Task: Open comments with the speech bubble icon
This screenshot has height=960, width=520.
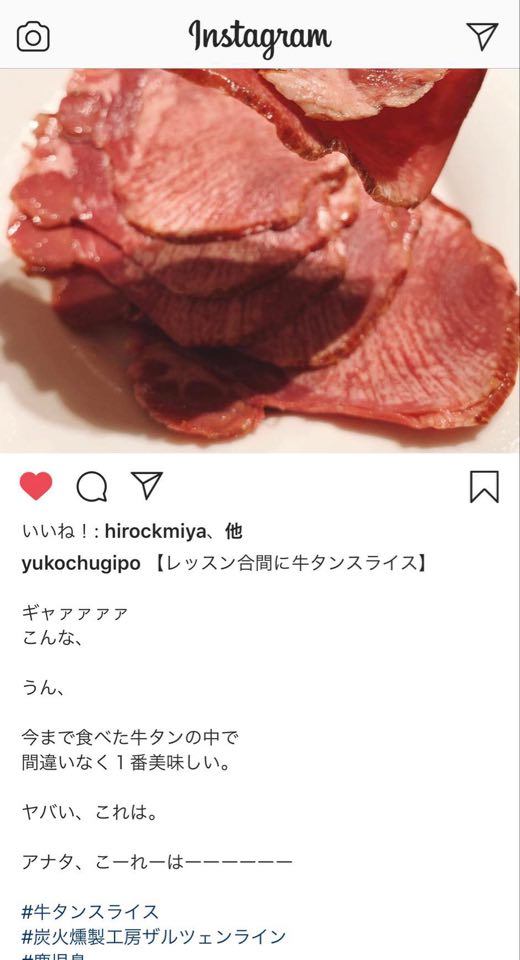Action: point(92,487)
